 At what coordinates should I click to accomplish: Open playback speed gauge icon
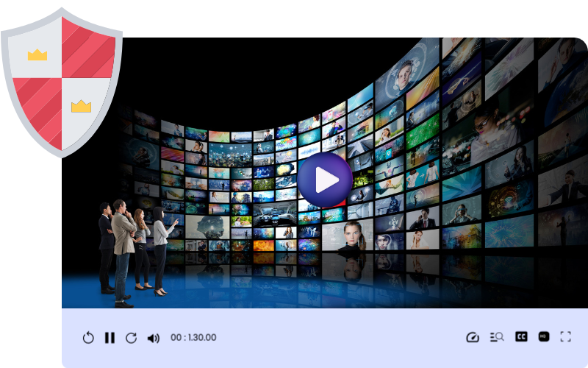tap(473, 337)
